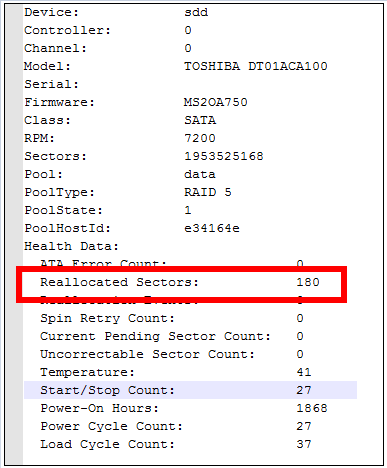
Task: Select the Power-On Hours value 1868
Action: pyautogui.click(x=312, y=408)
